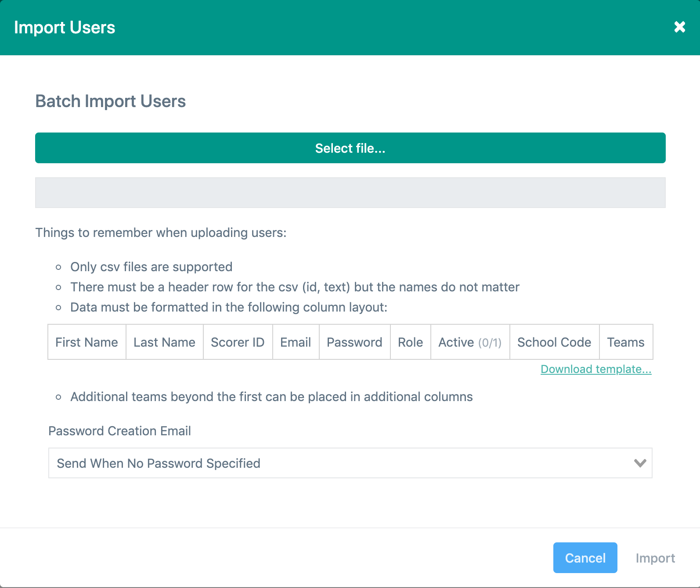Click the Batch Import Users heading
Screen dimensions: 700x588
tap(111, 101)
